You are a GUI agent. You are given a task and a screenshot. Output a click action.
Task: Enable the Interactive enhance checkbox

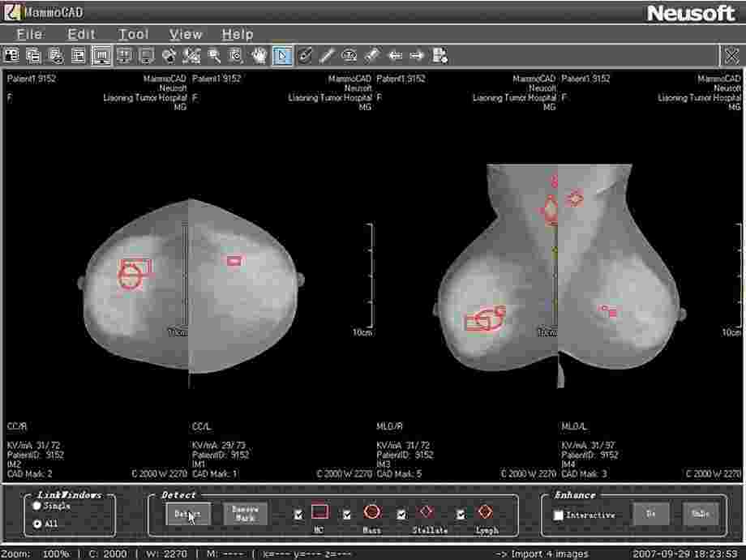[x=558, y=515]
